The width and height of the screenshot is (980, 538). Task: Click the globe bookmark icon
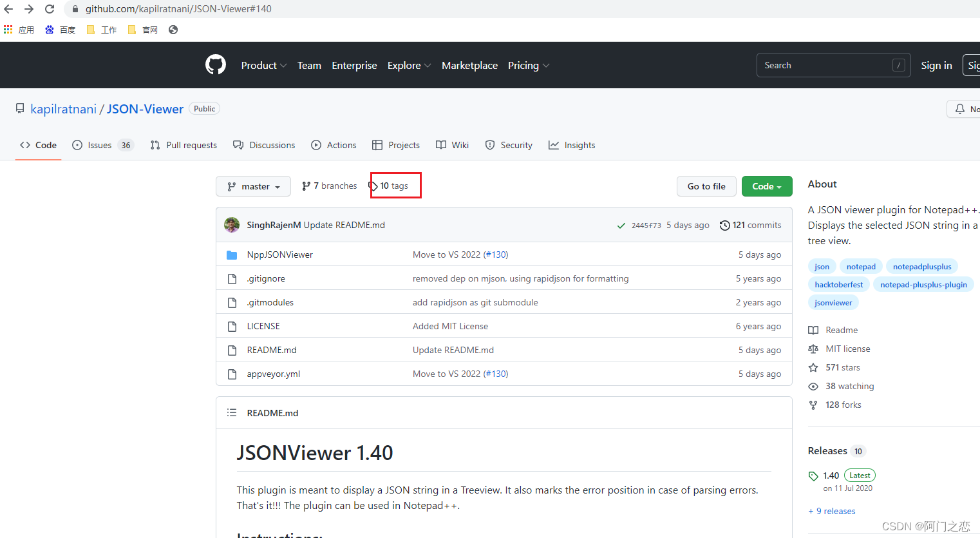pyautogui.click(x=173, y=30)
